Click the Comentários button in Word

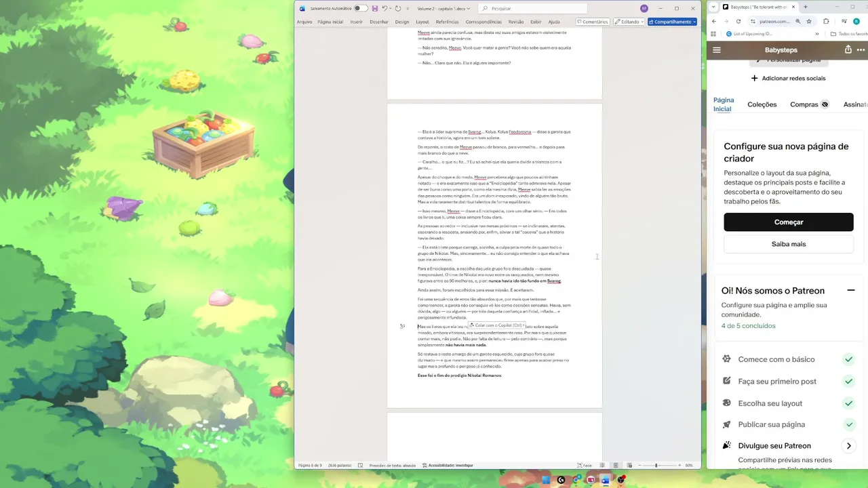[x=592, y=22]
